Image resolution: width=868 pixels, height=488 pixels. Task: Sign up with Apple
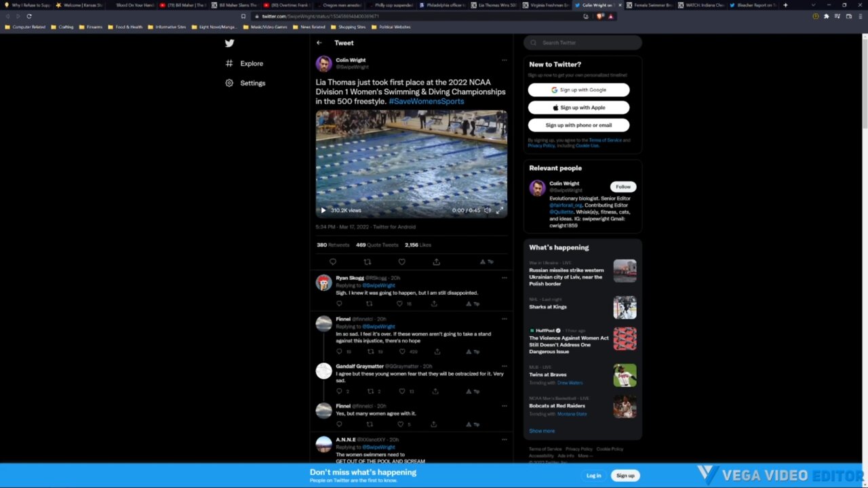[578, 107]
